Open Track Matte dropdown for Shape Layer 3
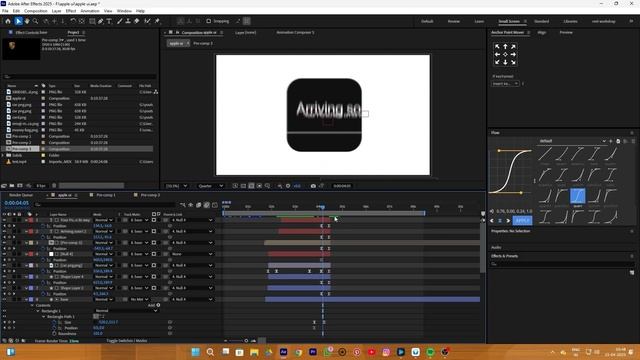 139,288
